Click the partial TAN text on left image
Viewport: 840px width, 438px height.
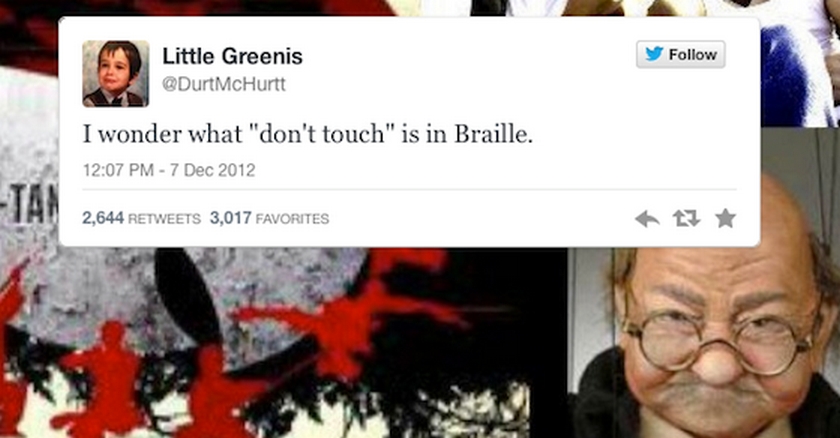29,206
